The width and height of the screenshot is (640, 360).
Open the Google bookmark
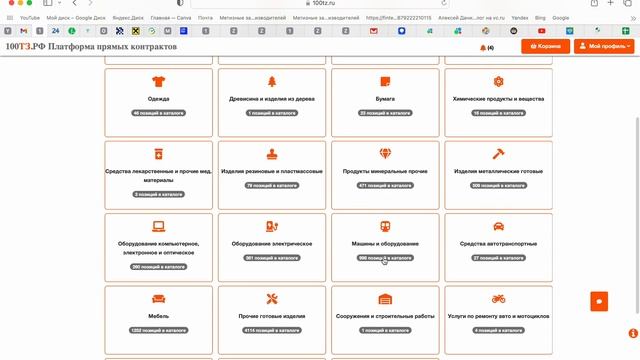pyautogui.click(x=560, y=18)
